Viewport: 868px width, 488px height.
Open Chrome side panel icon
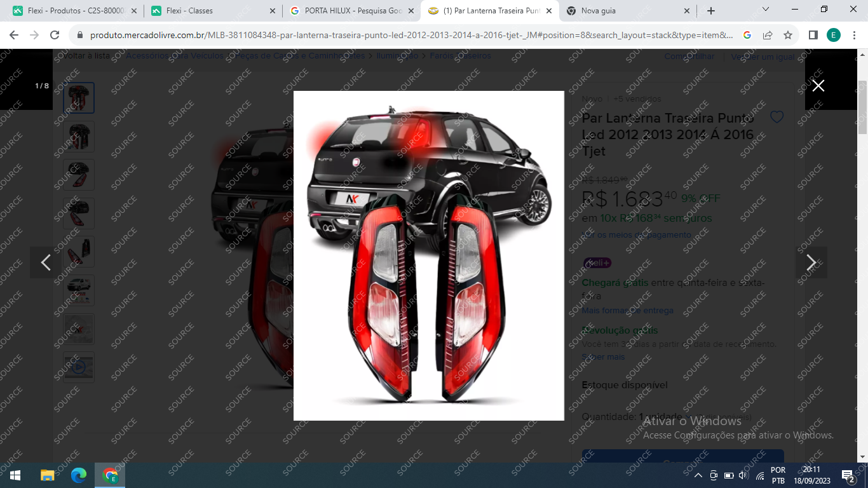[813, 35]
